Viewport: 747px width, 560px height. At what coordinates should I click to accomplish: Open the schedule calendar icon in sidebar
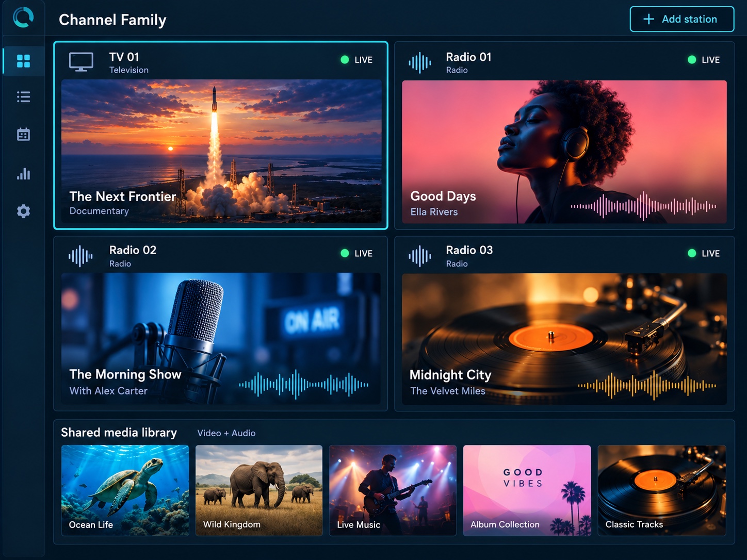pos(23,135)
